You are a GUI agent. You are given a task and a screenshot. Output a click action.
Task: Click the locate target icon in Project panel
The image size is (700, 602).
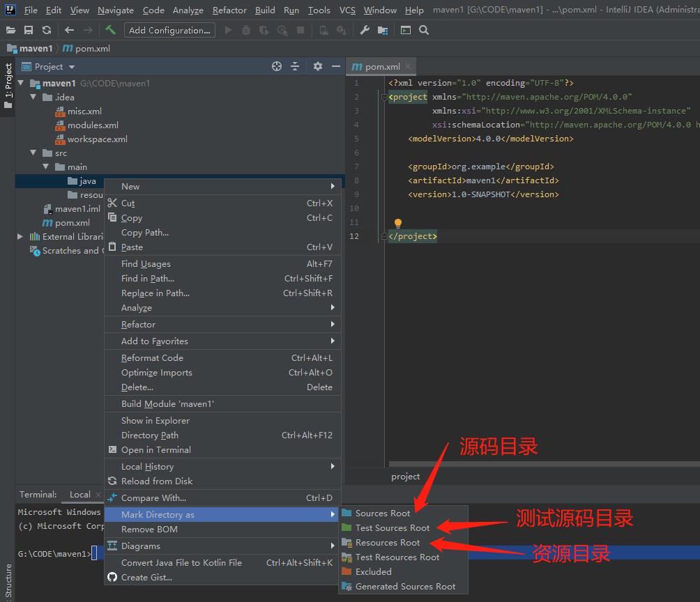[277, 66]
